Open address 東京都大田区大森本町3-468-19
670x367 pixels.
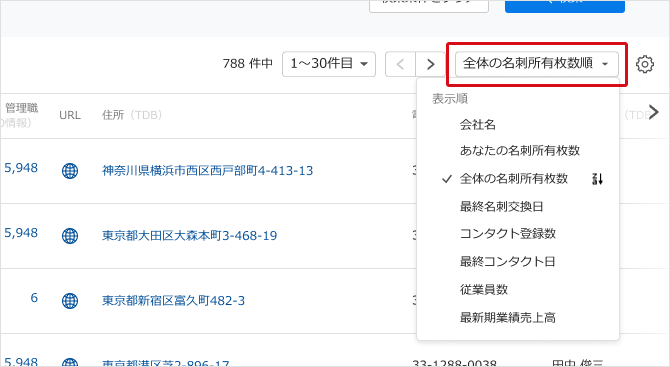pos(189,236)
